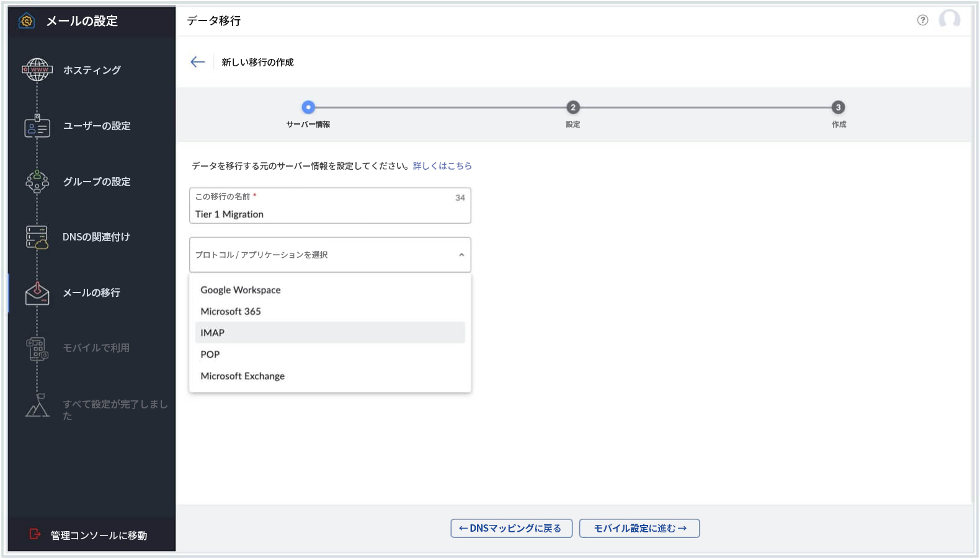Open the help question mark icon
The height and width of the screenshot is (559, 980).
(x=922, y=20)
